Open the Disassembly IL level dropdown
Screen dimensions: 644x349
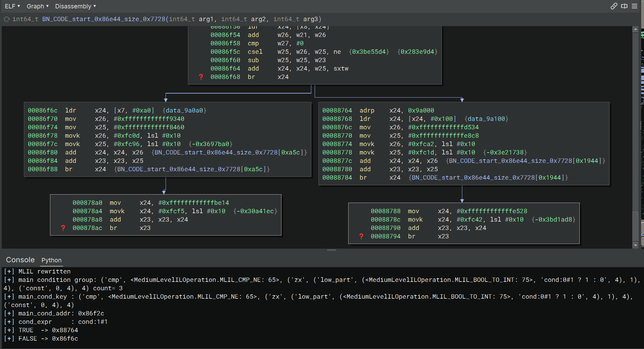[x=75, y=6]
